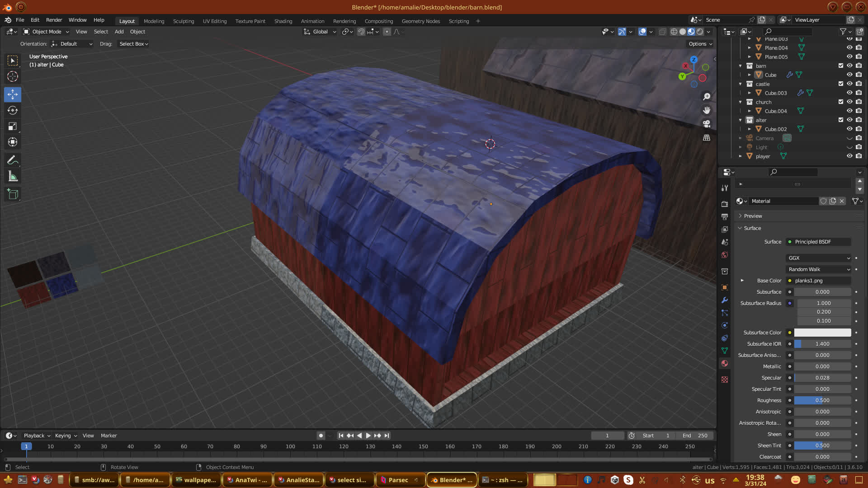
Task: Click the Add Cube tool icon
Action: point(13,194)
